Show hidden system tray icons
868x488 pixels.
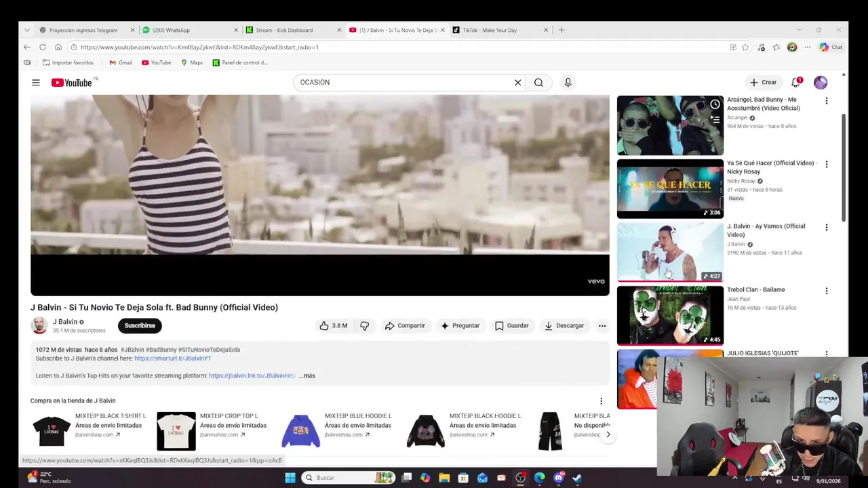(x=734, y=479)
